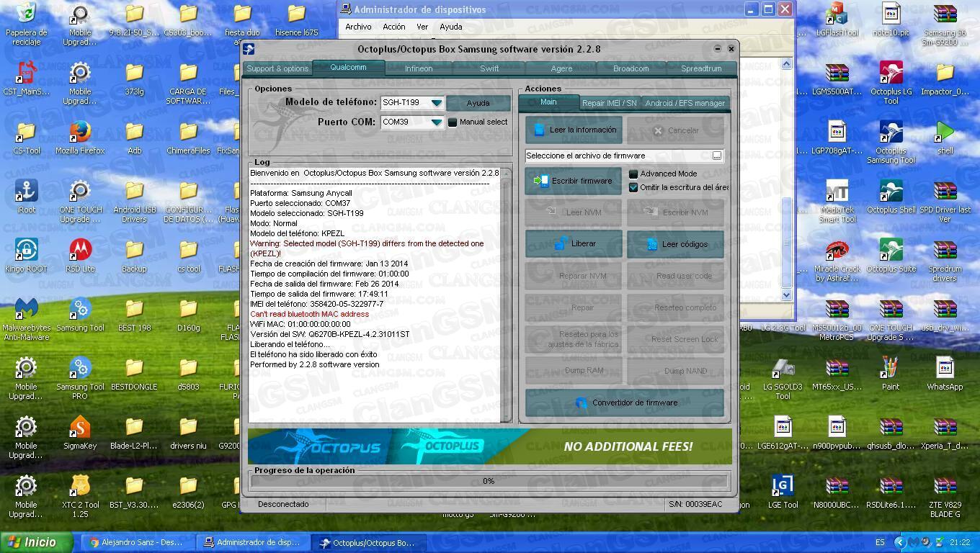Screen dimensions: 980x553
Task: Expand the Modelo de teléfono dropdown
Action: (436, 103)
